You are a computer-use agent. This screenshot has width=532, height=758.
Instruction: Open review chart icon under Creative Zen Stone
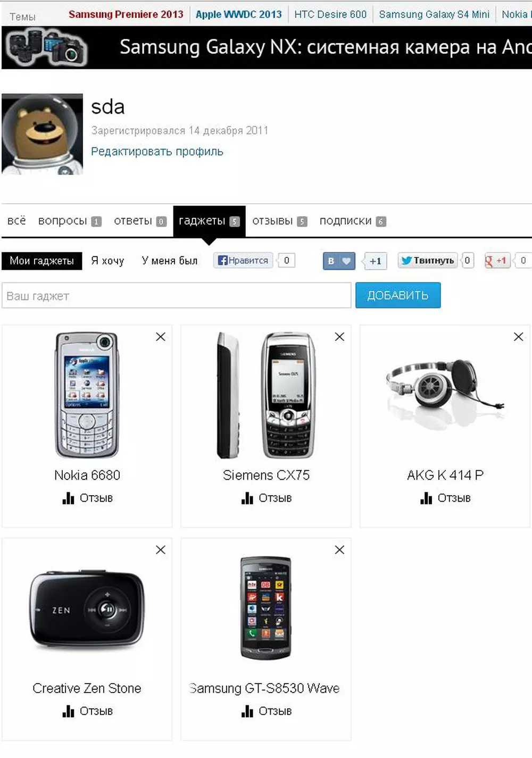pos(68,711)
